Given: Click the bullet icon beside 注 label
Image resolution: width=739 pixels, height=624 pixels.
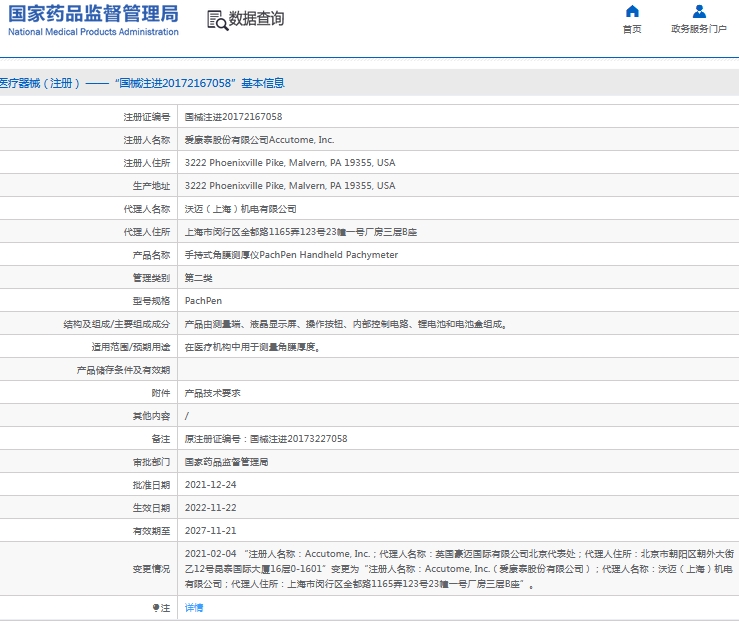Looking at the screenshot, I should pyautogui.click(x=156, y=608).
